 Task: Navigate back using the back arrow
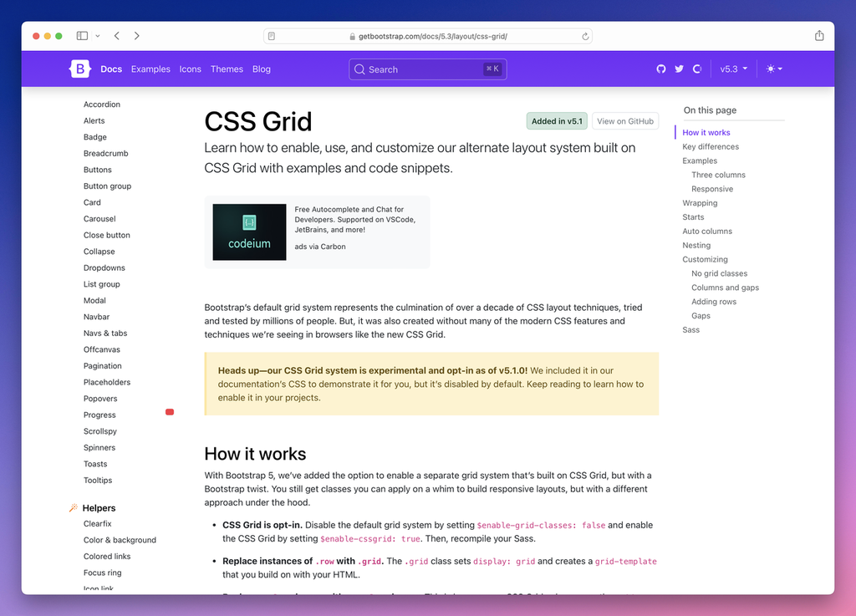click(x=117, y=36)
